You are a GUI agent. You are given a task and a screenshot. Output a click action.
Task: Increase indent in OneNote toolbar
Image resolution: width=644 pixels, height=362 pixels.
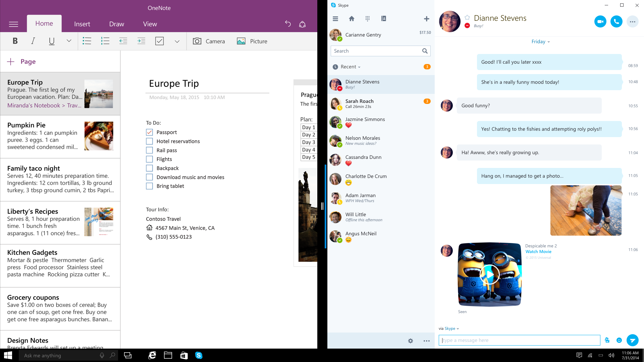(141, 41)
